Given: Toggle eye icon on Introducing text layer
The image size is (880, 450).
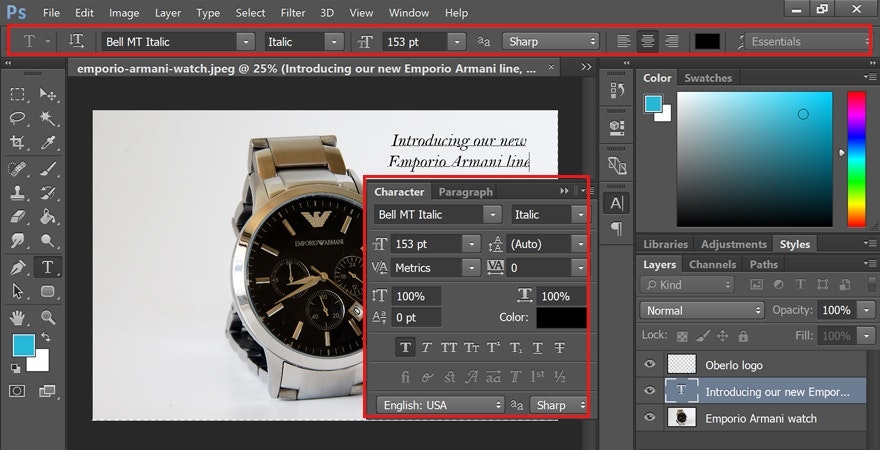Looking at the screenshot, I should (x=649, y=392).
